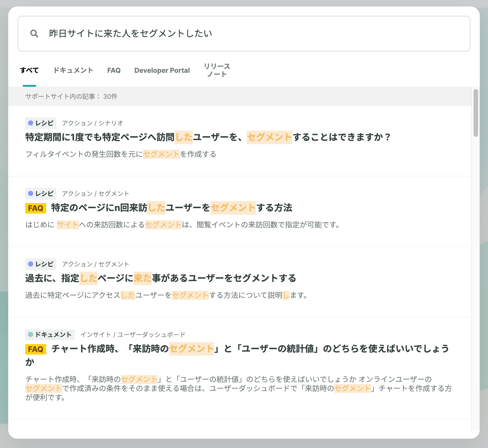Click the yellow FAQ label beside 特定のページにn回来訪
This screenshot has width=488, height=448.
pyautogui.click(x=36, y=208)
